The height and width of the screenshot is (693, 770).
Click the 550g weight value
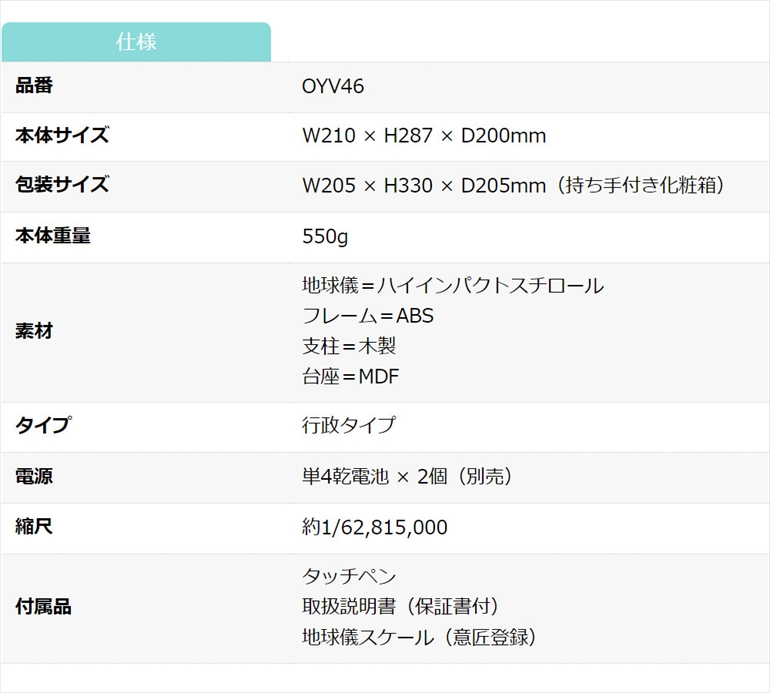tap(325, 237)
